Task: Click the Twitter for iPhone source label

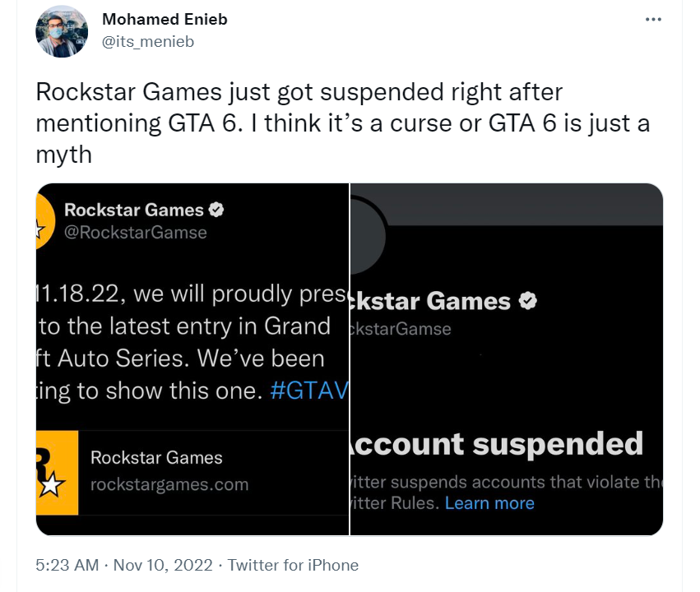Action: (294, 565)
